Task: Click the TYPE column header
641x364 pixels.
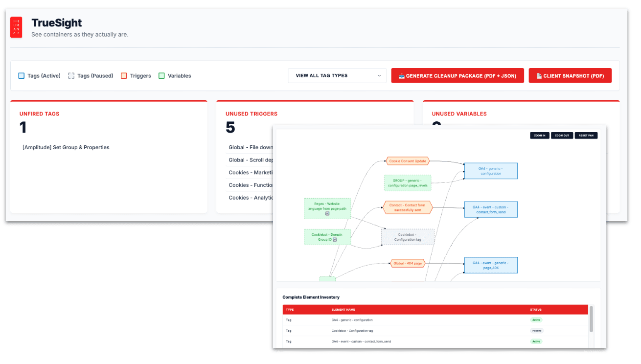Action: (290, 310)
